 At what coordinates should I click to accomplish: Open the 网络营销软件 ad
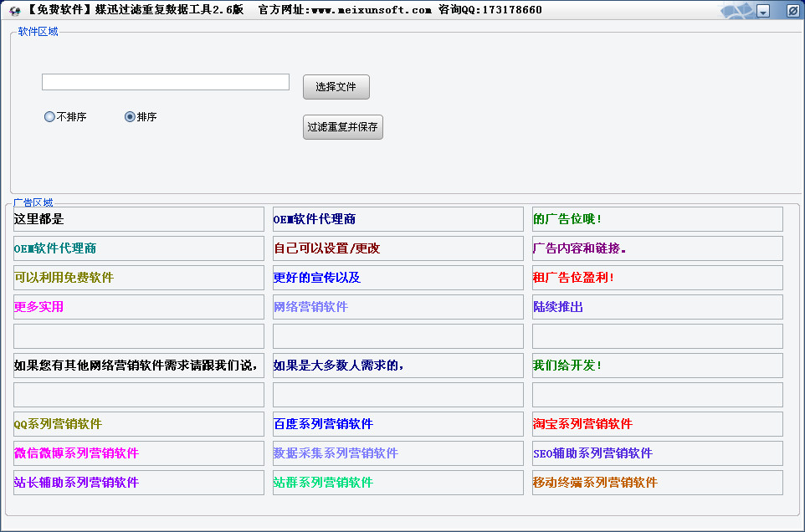(x=397, y=307)
